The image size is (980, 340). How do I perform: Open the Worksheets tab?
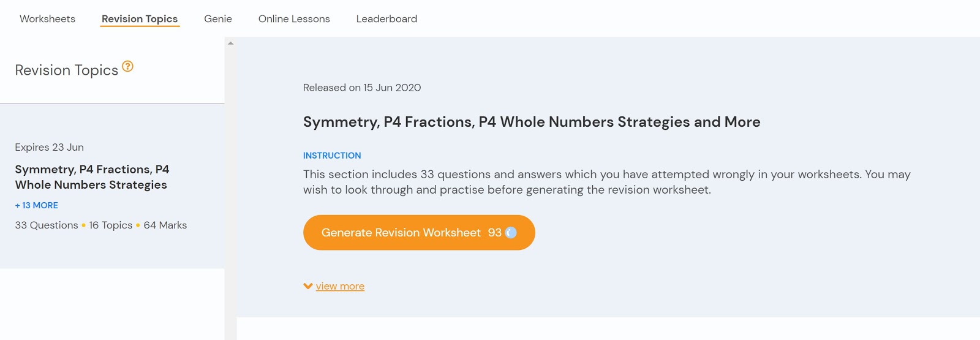(x=47, y=19)
